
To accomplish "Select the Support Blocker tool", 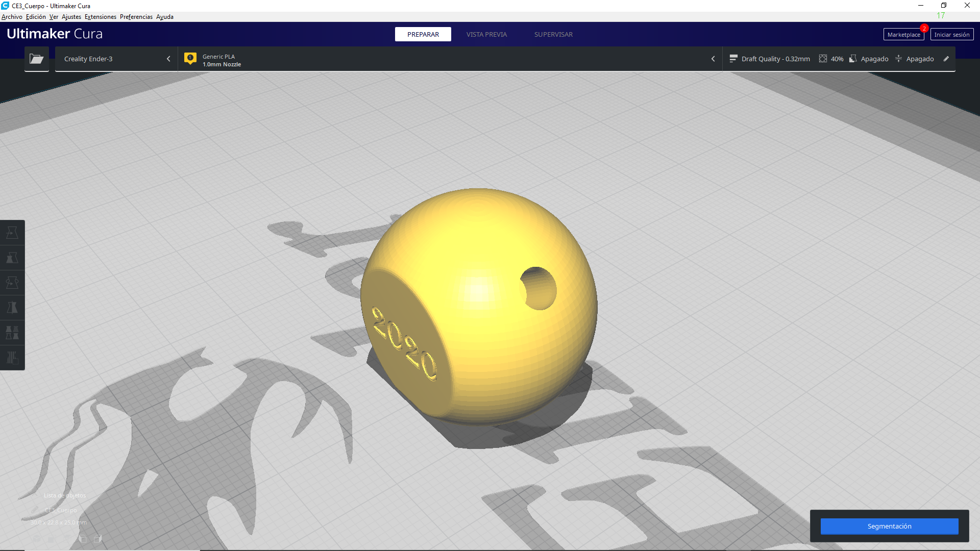I will pyautogui.click(x=12, y=358).
